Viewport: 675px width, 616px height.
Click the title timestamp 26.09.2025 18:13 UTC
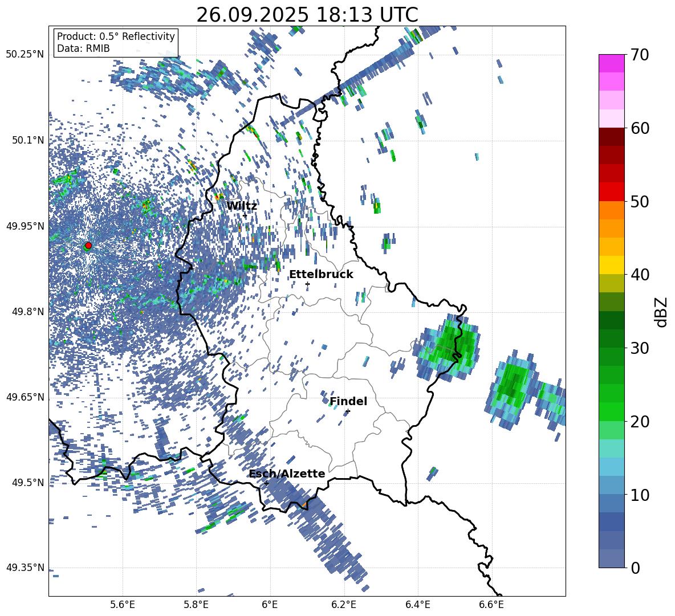pos(307,15)
